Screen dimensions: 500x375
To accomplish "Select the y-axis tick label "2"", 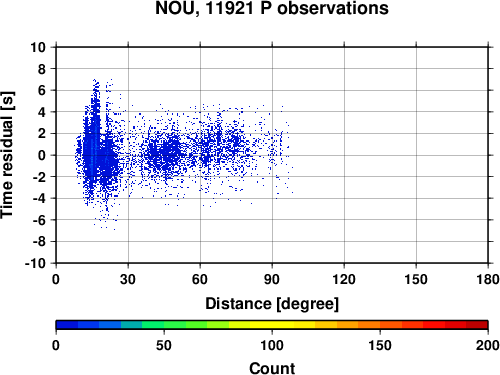I will point(42,134).
